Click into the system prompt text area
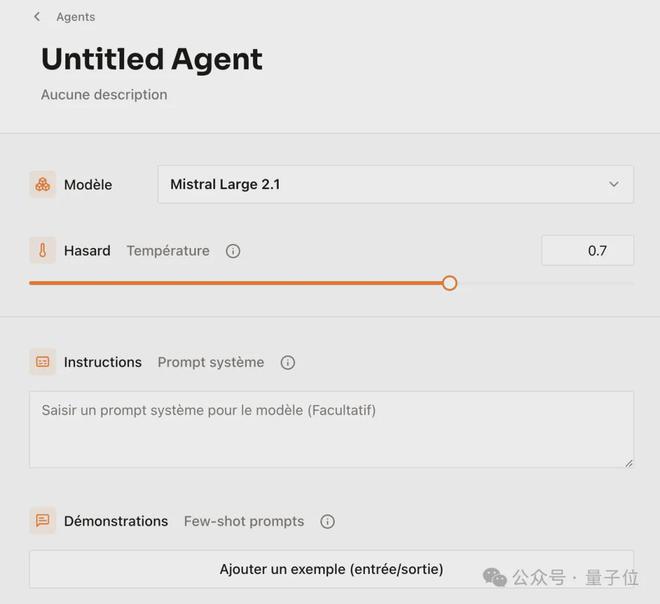The height and width of the screenshot is (604, 660). coord(331,430)
